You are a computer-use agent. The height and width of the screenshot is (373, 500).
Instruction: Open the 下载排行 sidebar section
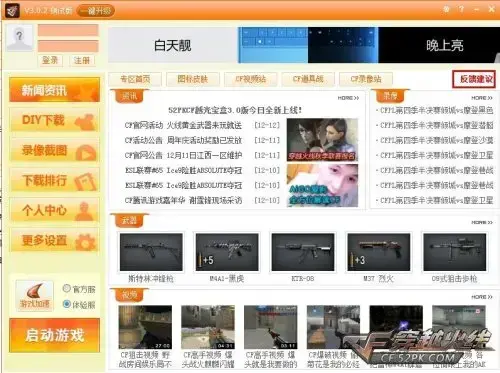(x=55, y=180)
